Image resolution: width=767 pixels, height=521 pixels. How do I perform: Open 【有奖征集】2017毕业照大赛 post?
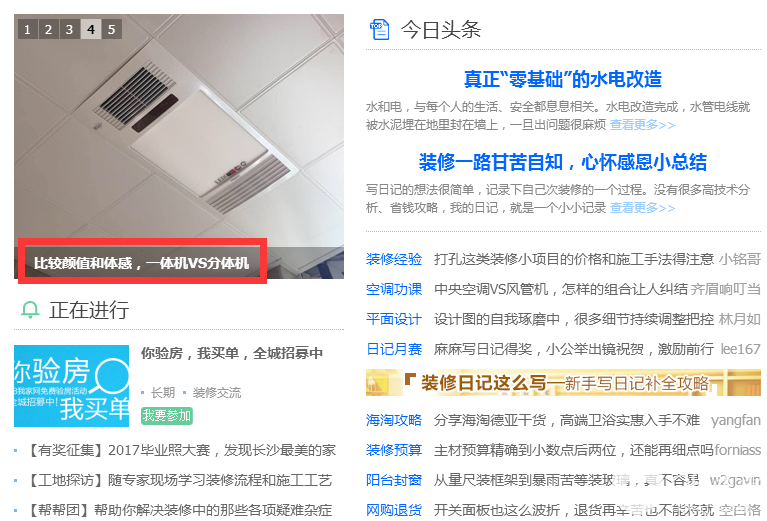point(180,450)
